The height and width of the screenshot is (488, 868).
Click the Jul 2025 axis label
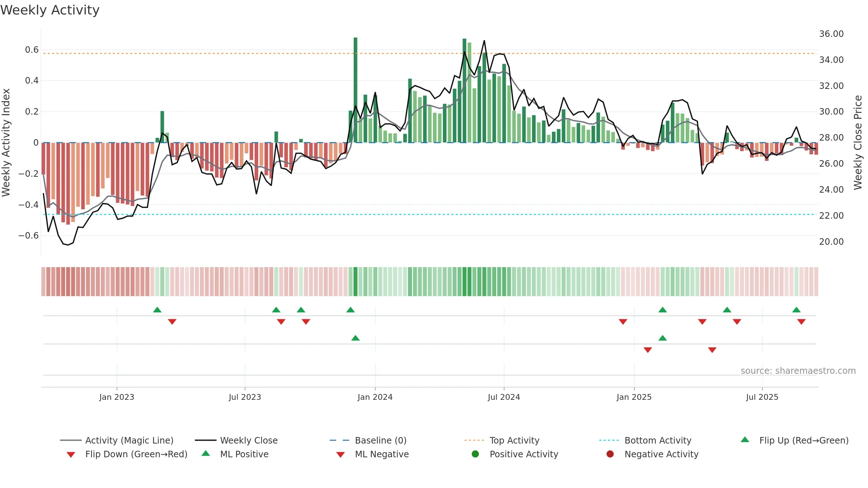coord(762,397)
